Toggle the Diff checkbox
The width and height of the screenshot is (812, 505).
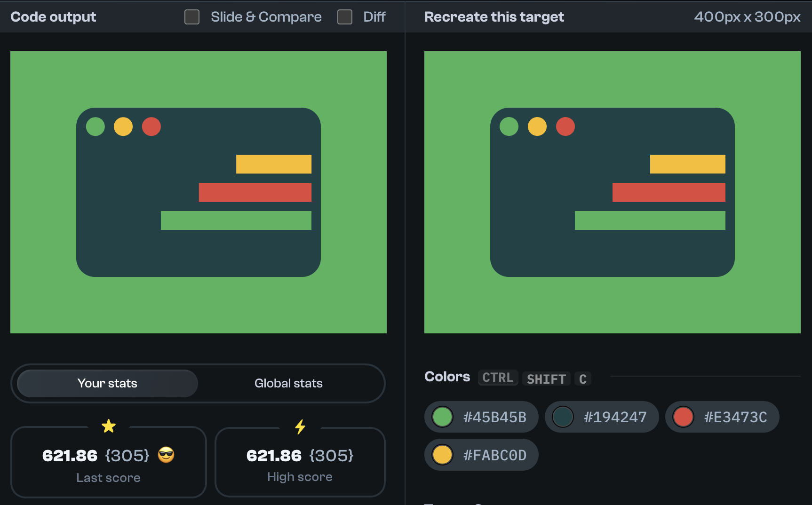coord(344,16)
